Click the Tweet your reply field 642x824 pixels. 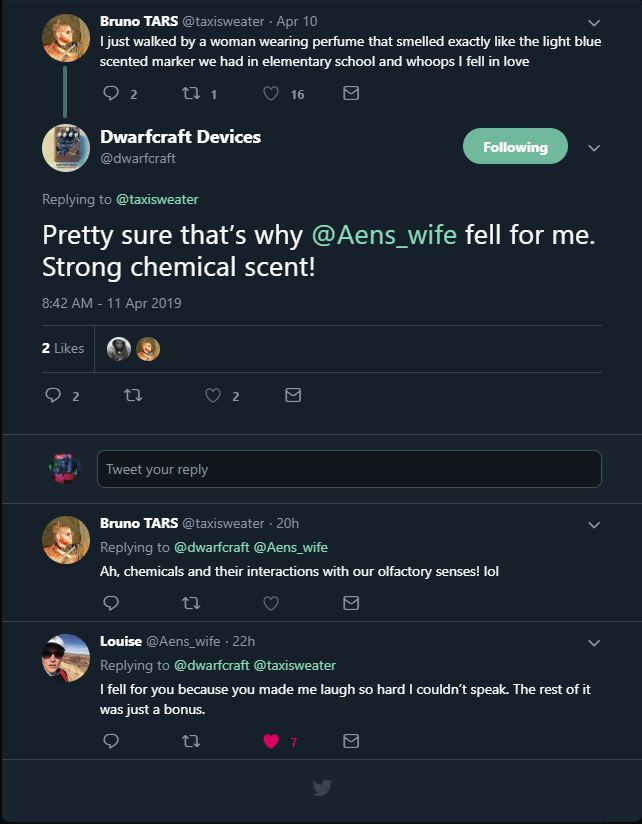tap(349, 469)
